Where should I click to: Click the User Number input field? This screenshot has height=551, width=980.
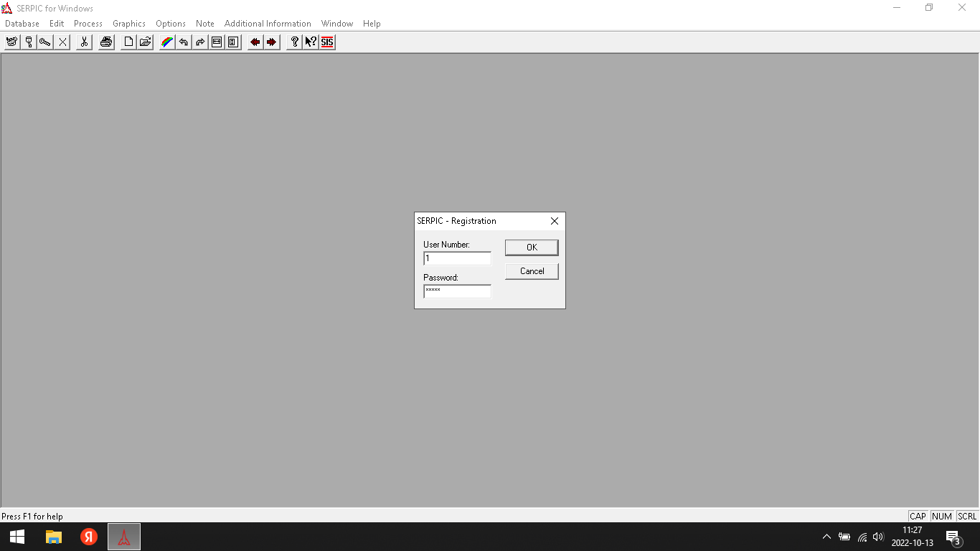coord(457,258)
